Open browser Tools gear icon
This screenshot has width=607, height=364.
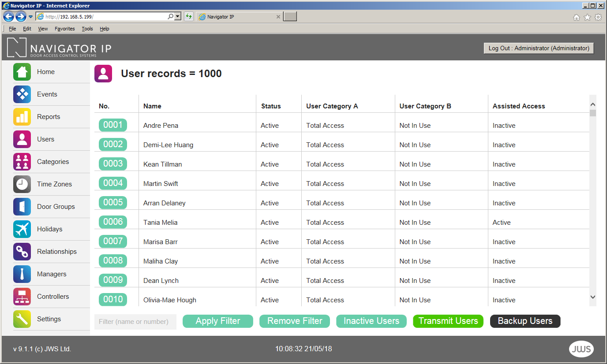click(598, 17)
